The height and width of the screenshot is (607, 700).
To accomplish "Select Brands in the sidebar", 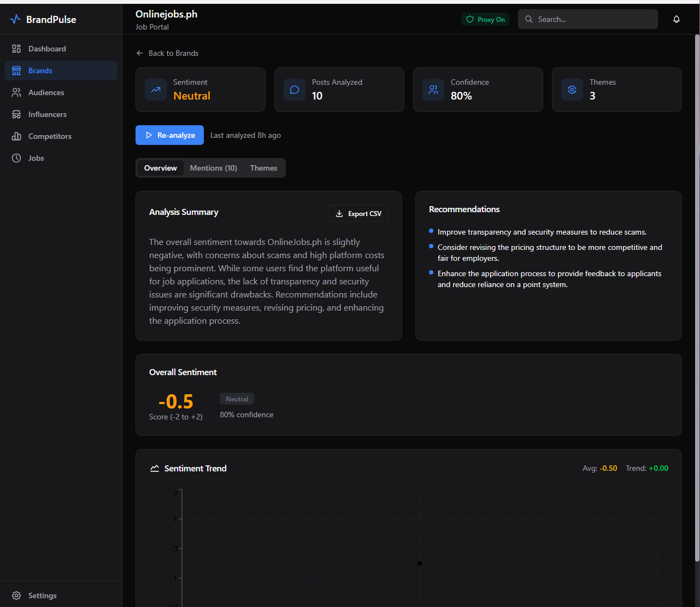I will coord(61,71).
